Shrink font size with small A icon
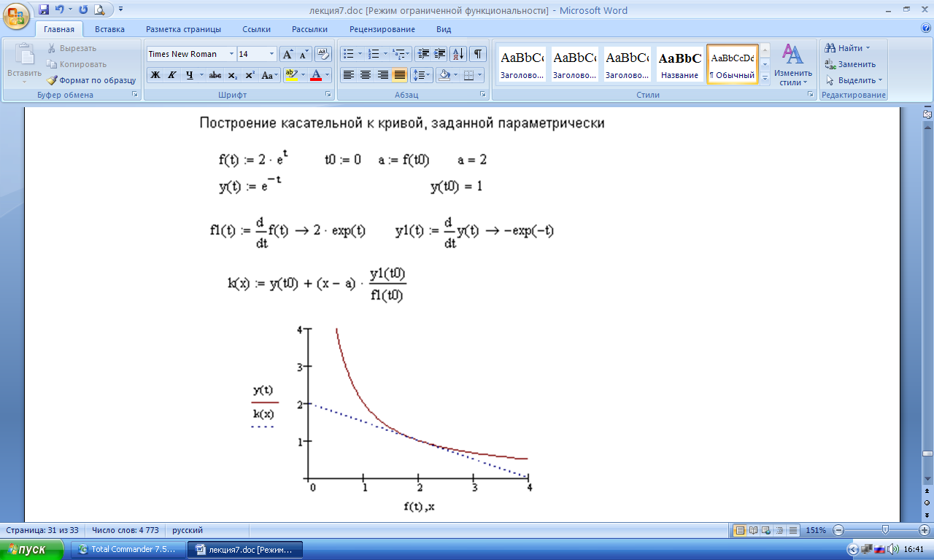Viewport: 934px width, 560px height. 304,54
